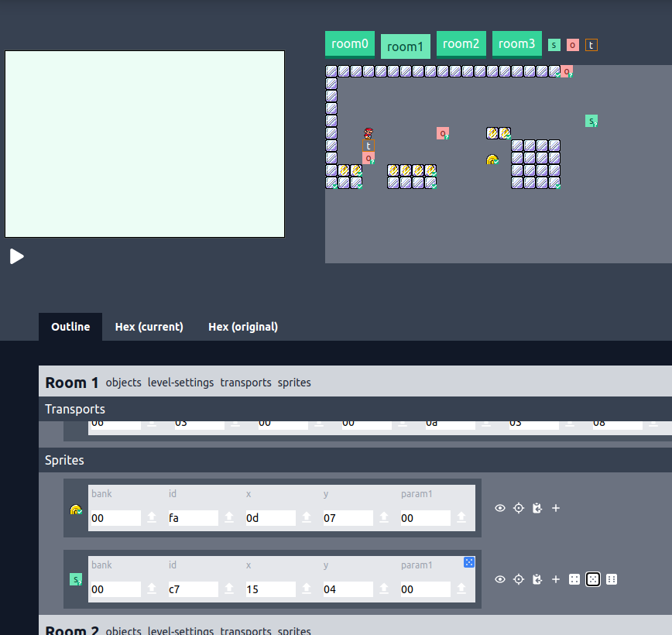This screenshot has width=672, height=635.
Task: Edit the bank field of sprite c7
Action: coord(115,589)
